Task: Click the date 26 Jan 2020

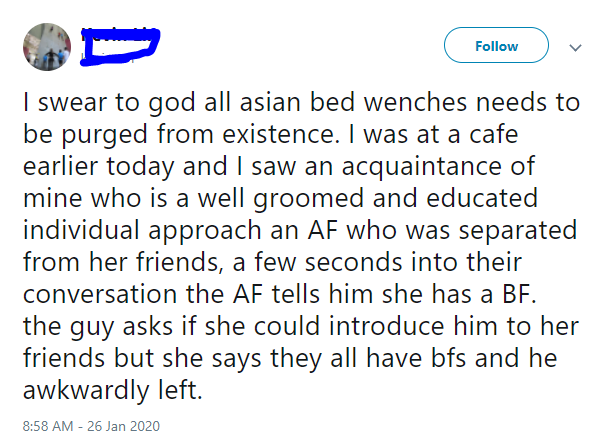Action: tap(123, 426)
